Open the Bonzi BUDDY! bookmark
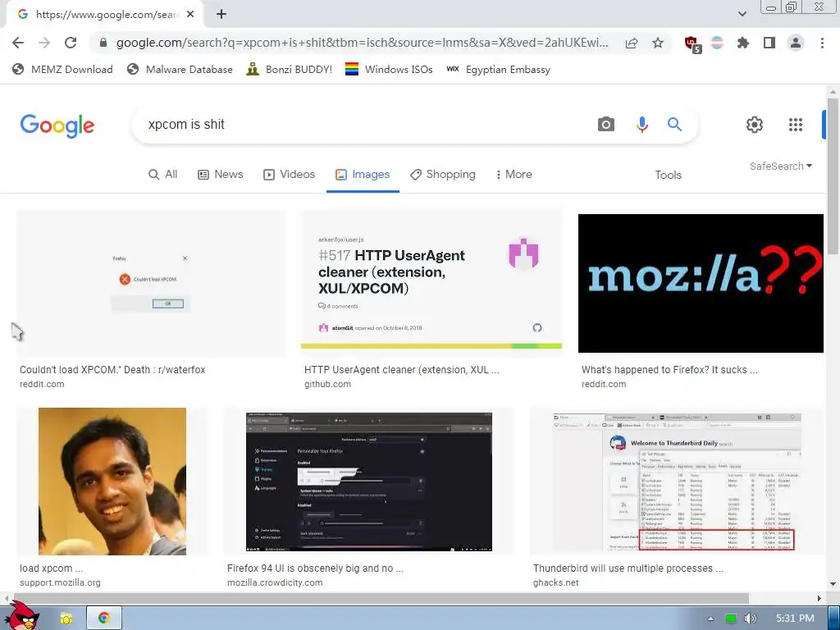The image size is (840, 630). point(290,70)
